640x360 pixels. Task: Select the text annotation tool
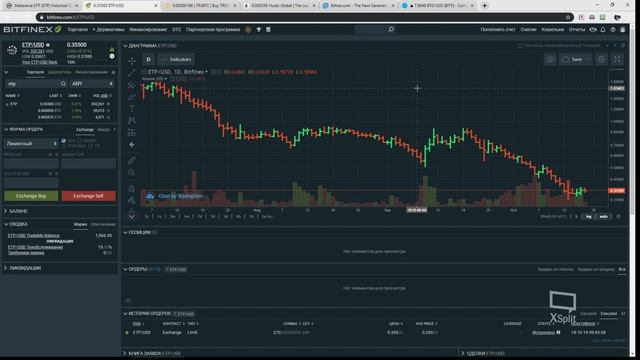(131, 109)
